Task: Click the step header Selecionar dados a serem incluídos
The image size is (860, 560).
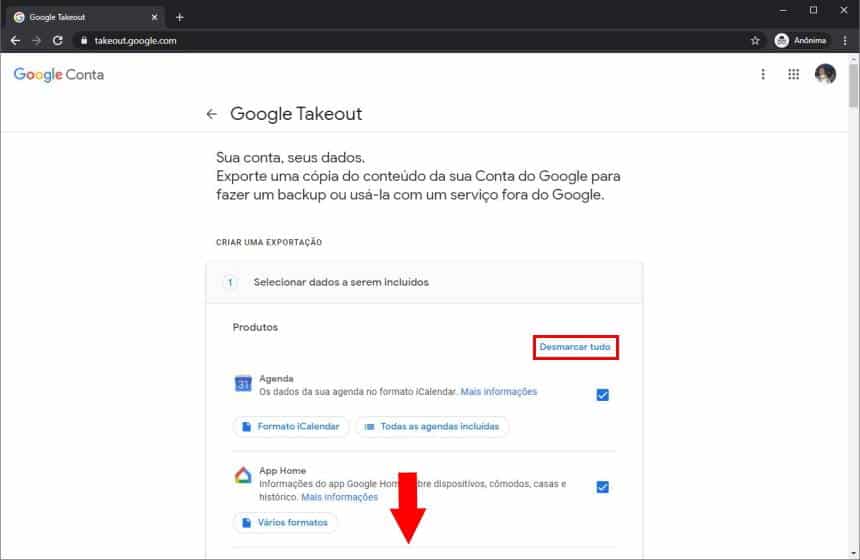Action: point(424,282)
